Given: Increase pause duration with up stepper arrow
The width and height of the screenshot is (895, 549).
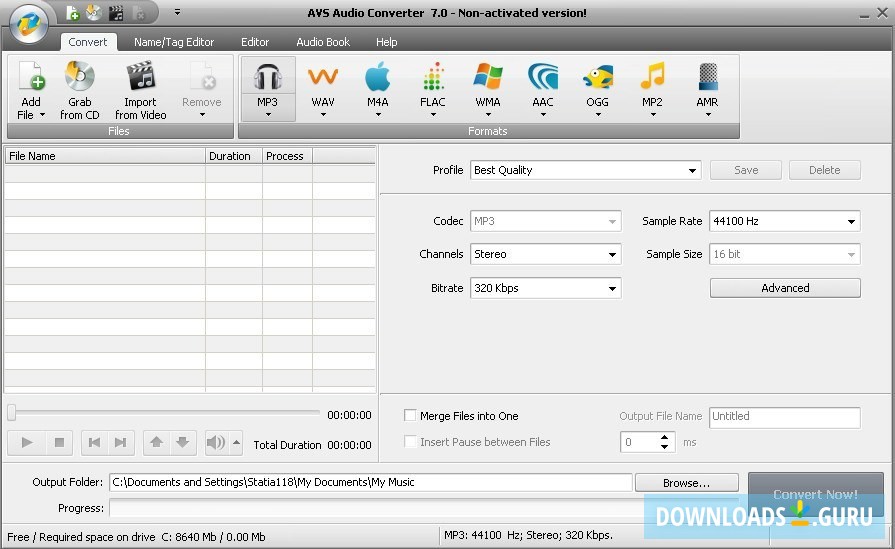Looking at the screenshot, I should [664, 438].
